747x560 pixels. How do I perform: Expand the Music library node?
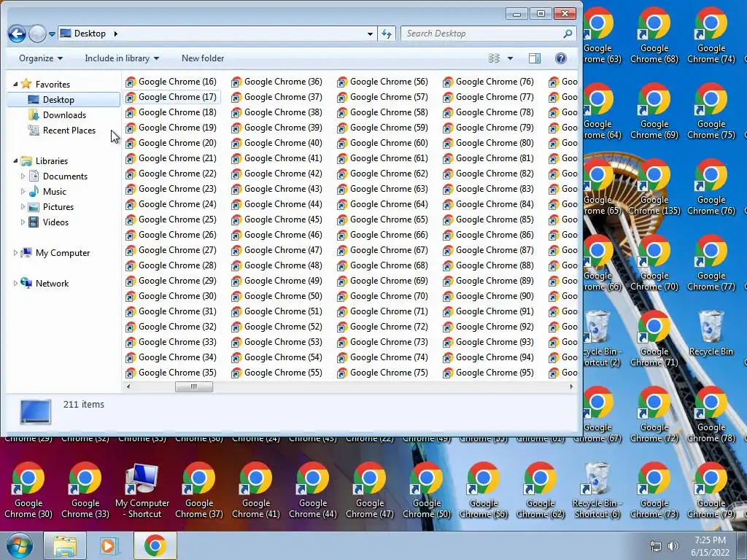tap(23, 192)
